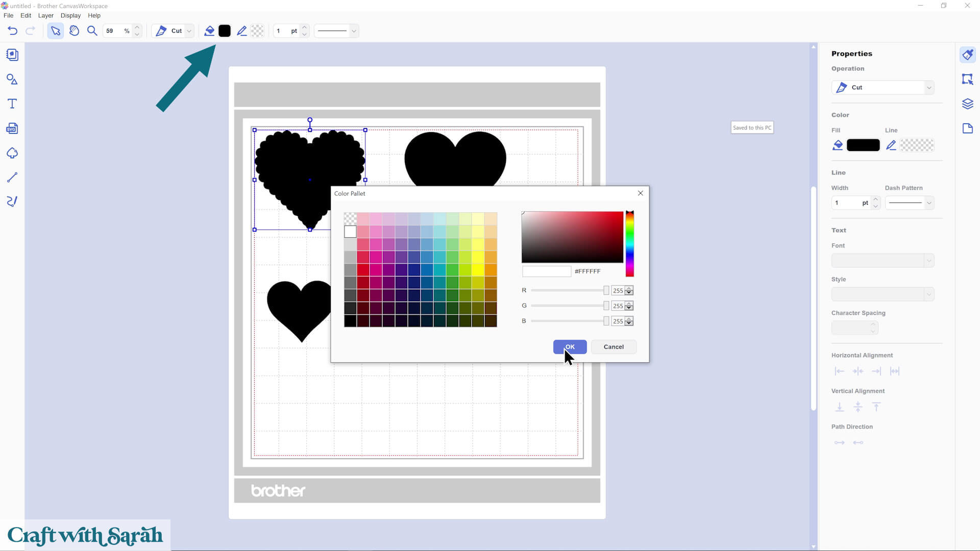
Task: Click the R value slider handle
Action: point(606,290)
